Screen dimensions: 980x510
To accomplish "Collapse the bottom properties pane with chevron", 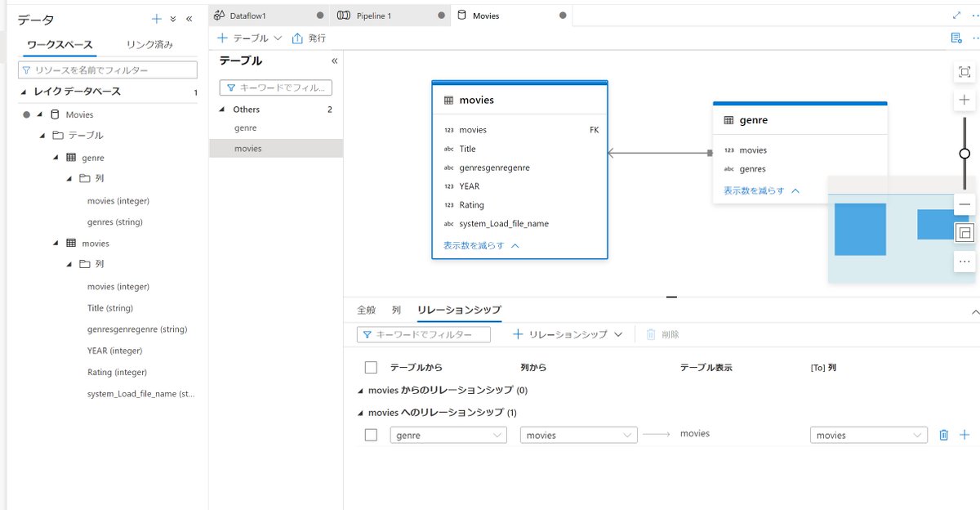I will coord(974,312).
